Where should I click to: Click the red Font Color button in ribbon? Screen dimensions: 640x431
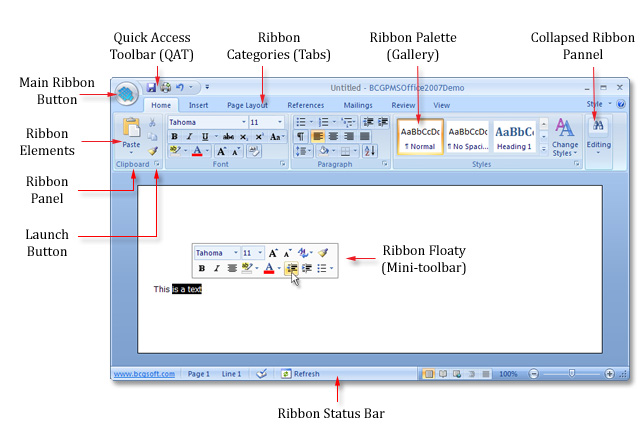click(x=197, y=151)
